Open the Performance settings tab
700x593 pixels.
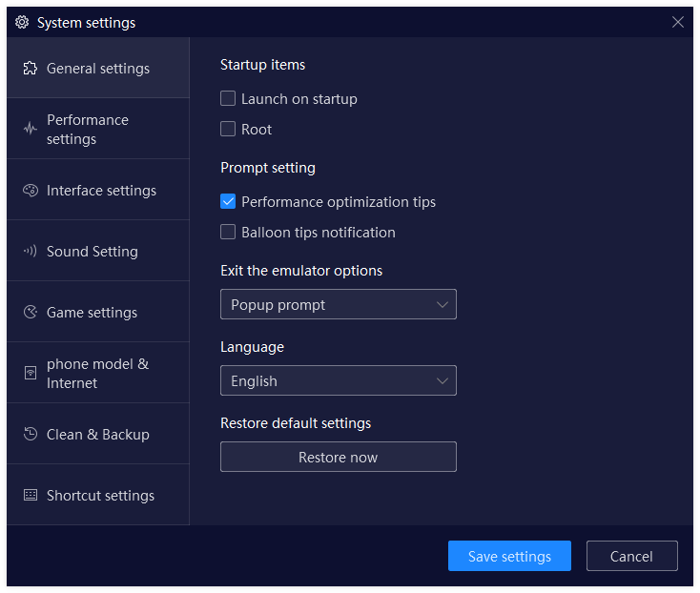point(88,130)
